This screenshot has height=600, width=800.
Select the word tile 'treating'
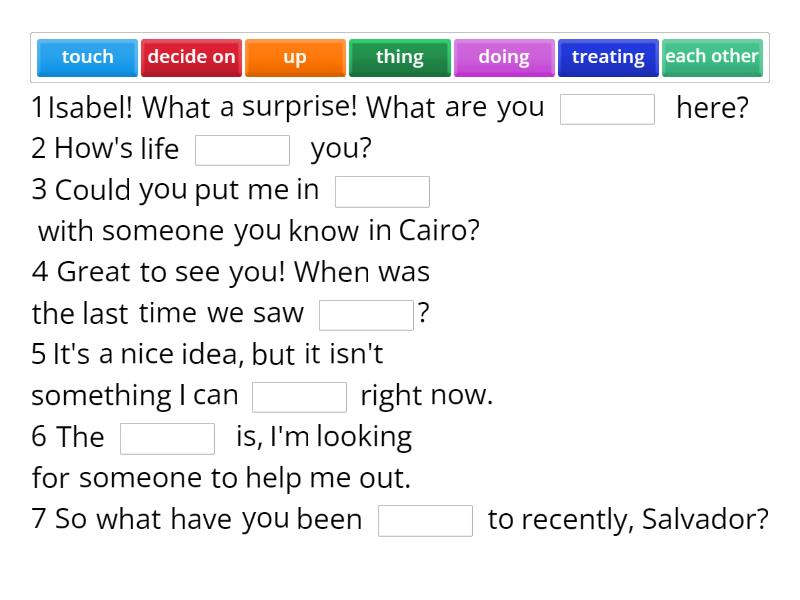click(608, 57)
